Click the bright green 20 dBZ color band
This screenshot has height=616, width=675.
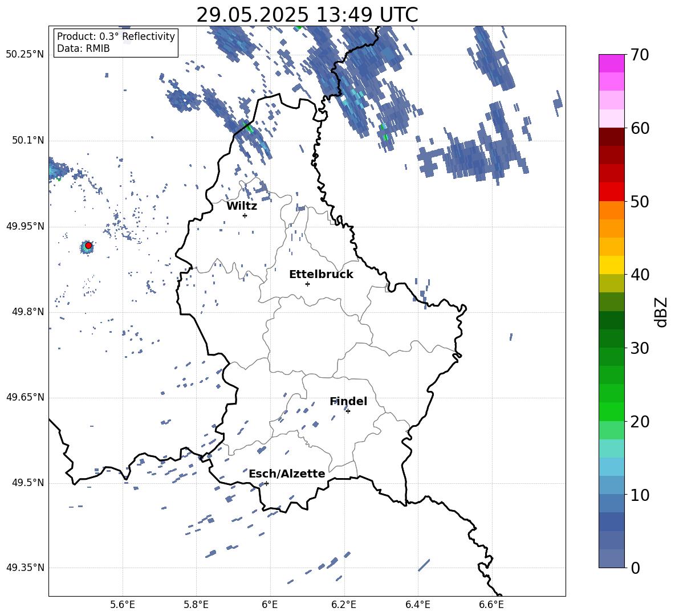click(x=611, y=411)
